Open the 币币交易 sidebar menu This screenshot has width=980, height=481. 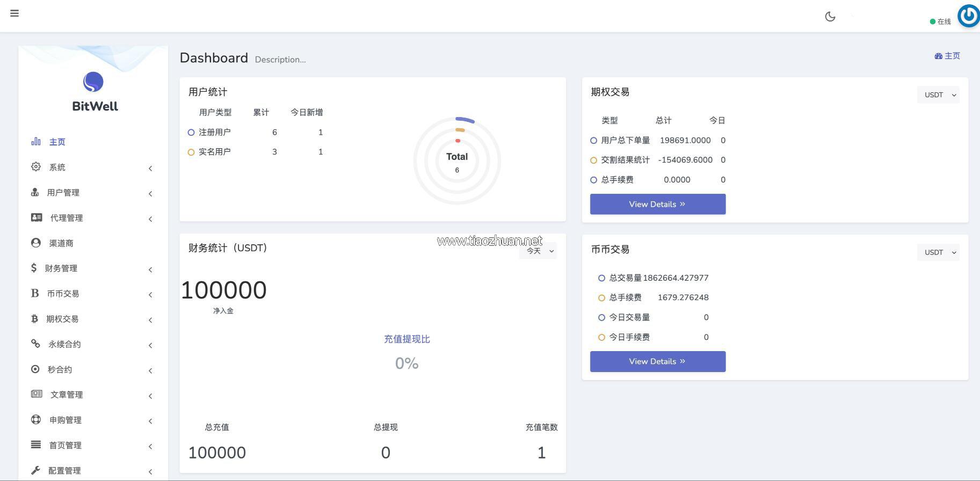click(x=63, y=294)
